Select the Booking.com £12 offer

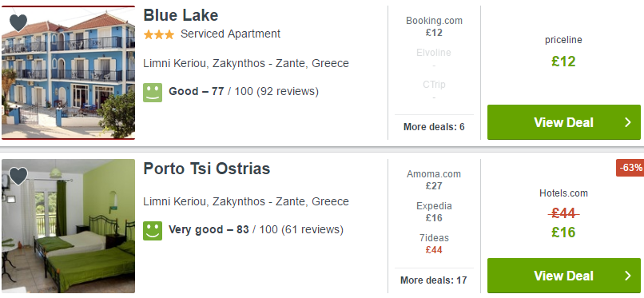tap(434, 26)
